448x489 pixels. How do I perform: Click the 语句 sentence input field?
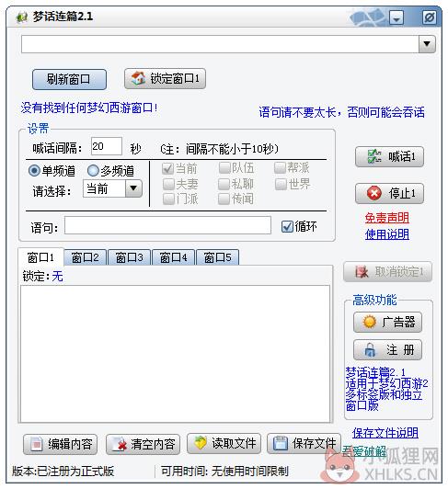167,225
